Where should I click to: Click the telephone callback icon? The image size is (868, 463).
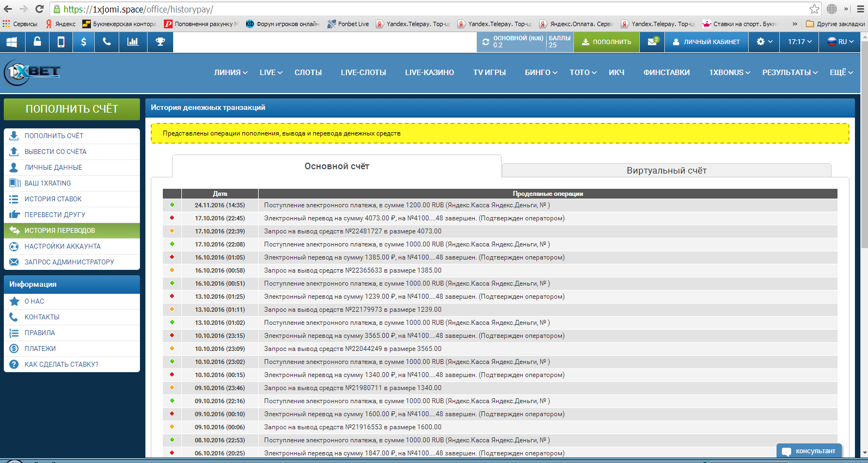(107, 42)
